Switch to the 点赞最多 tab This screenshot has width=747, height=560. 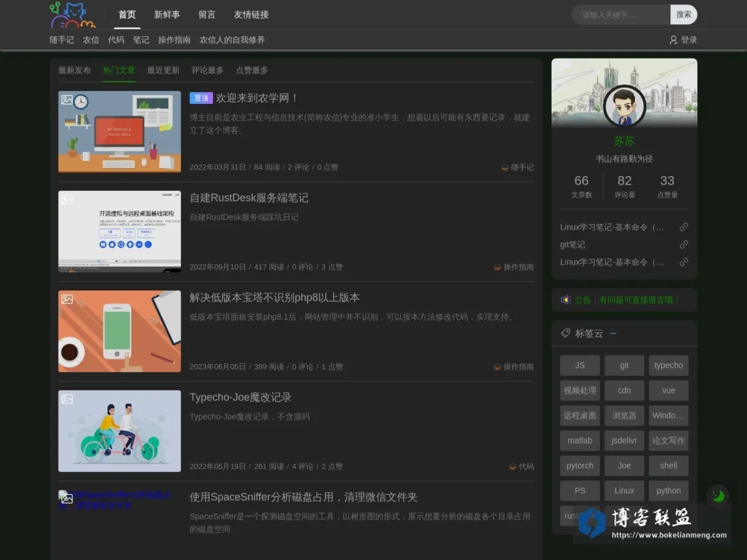point(251,70)
